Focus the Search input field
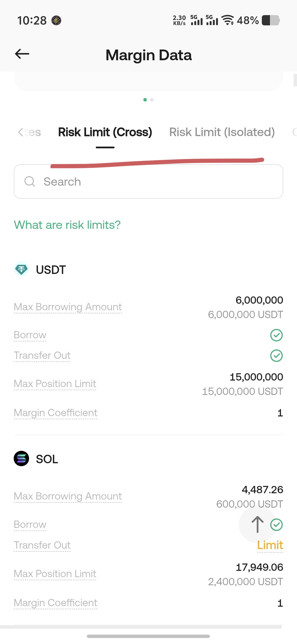 155,181
